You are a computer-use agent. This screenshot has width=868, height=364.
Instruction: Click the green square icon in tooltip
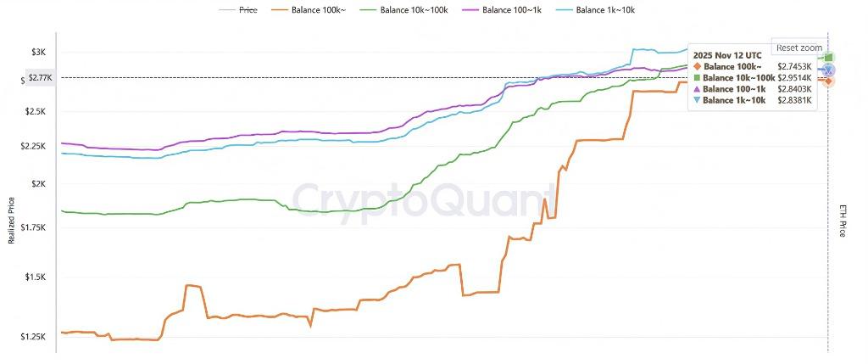click(698, 77)
